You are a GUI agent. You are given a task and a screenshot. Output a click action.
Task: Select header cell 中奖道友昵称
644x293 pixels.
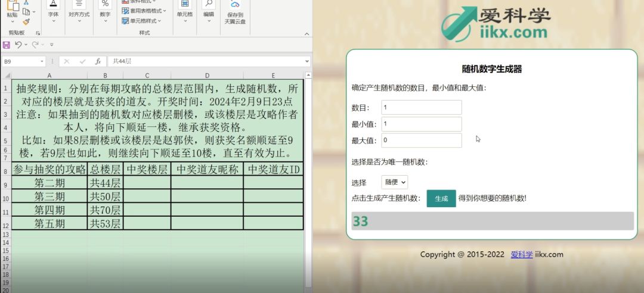coord(207,169)
